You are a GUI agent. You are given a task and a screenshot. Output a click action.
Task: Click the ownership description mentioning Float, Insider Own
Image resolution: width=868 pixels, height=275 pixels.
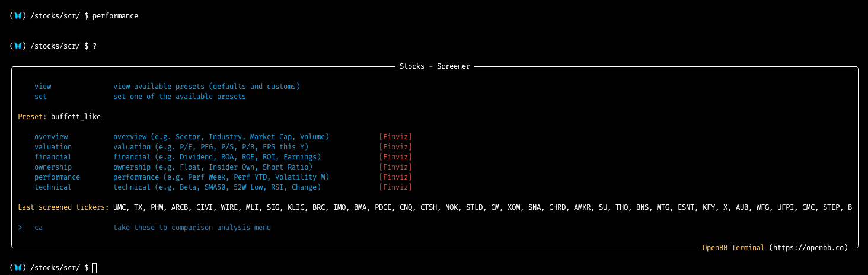(x=213, y=167)
